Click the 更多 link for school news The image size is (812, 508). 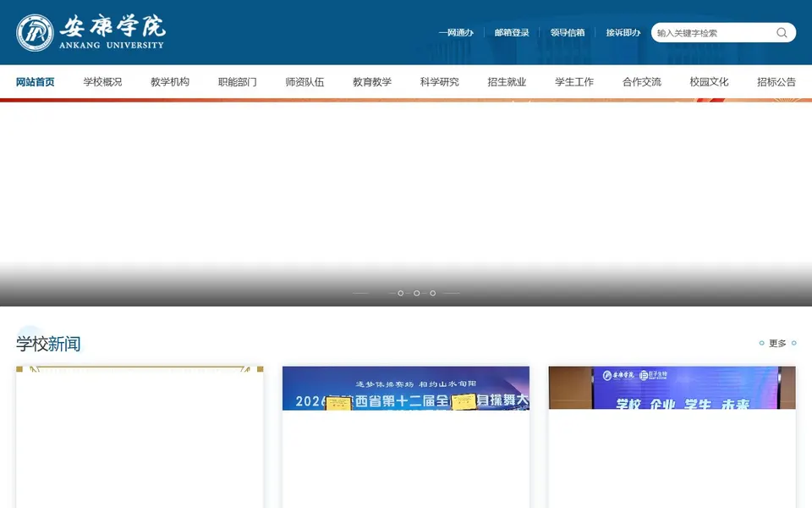pos(777,343)
